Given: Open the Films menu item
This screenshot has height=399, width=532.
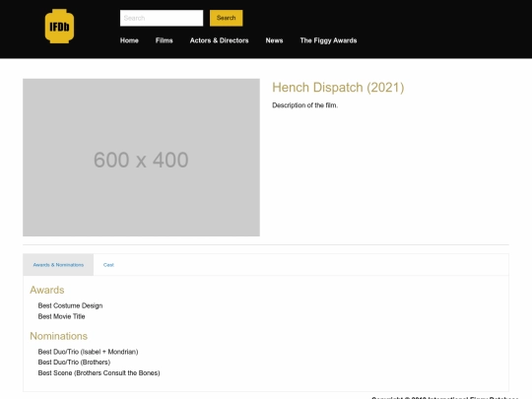Looking at the screenshot, I should [x=164, y=40].
